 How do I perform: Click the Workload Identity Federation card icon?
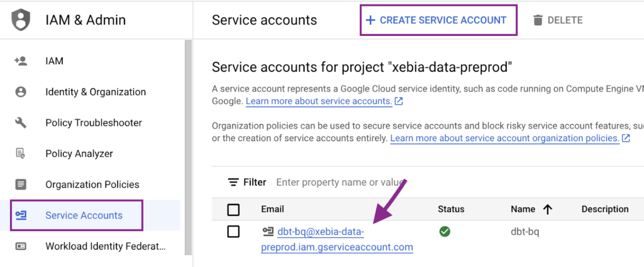(21, 246)
